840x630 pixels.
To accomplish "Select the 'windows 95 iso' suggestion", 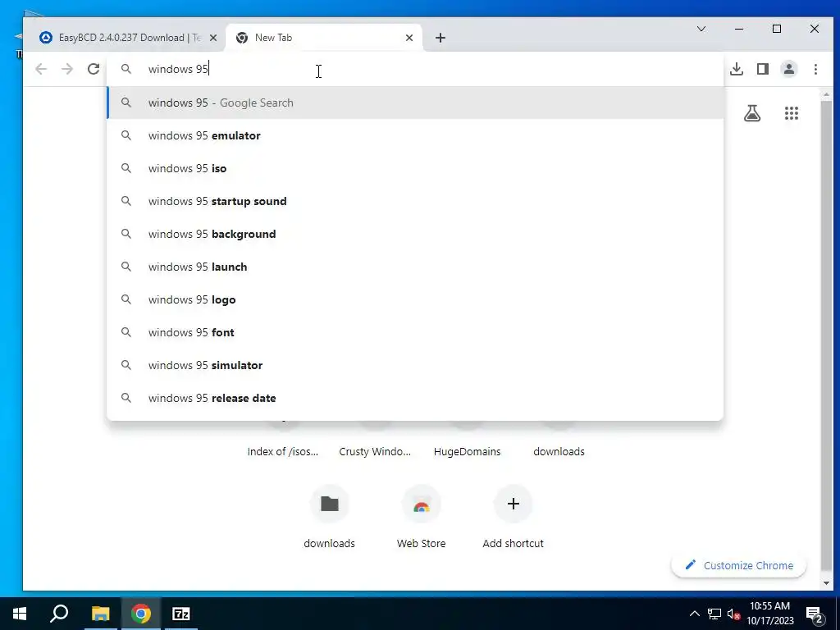I will click(x=415, y=168).
